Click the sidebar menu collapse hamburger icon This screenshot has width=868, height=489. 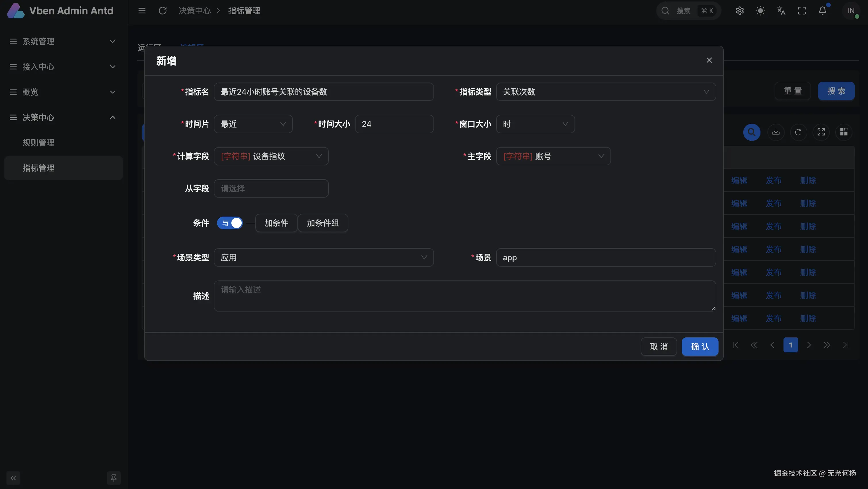point(142,11)
